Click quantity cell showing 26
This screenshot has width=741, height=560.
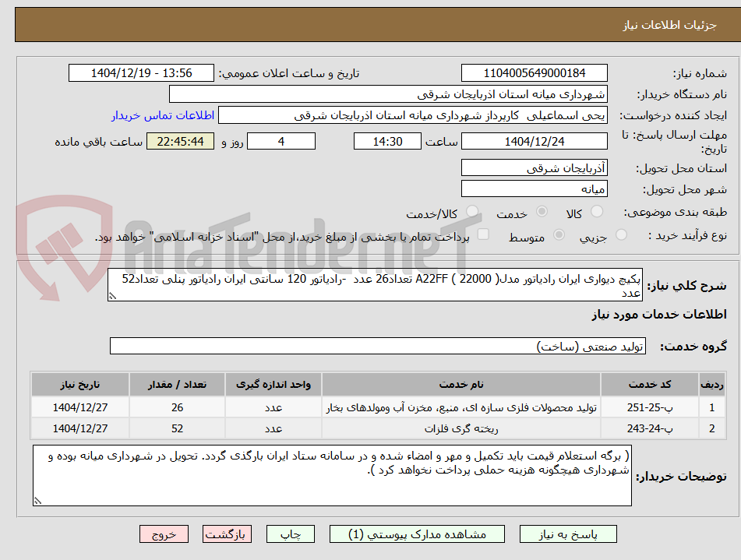coord(177,407)
